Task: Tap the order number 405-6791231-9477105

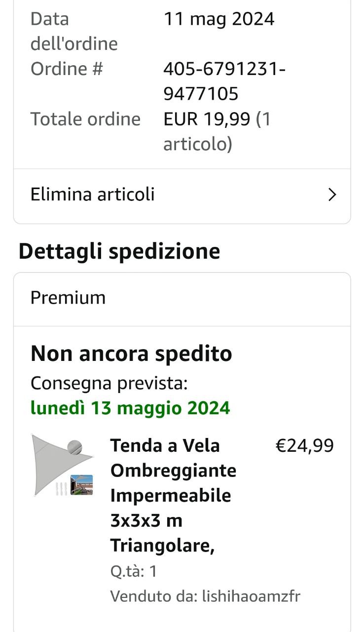Action: (x=224, y=81)
